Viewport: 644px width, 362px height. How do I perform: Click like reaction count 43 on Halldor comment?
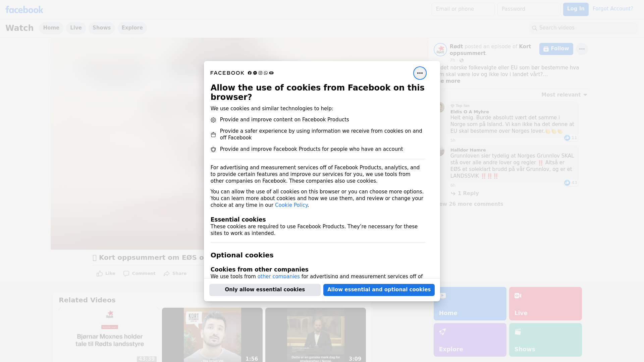pos(571,183)
